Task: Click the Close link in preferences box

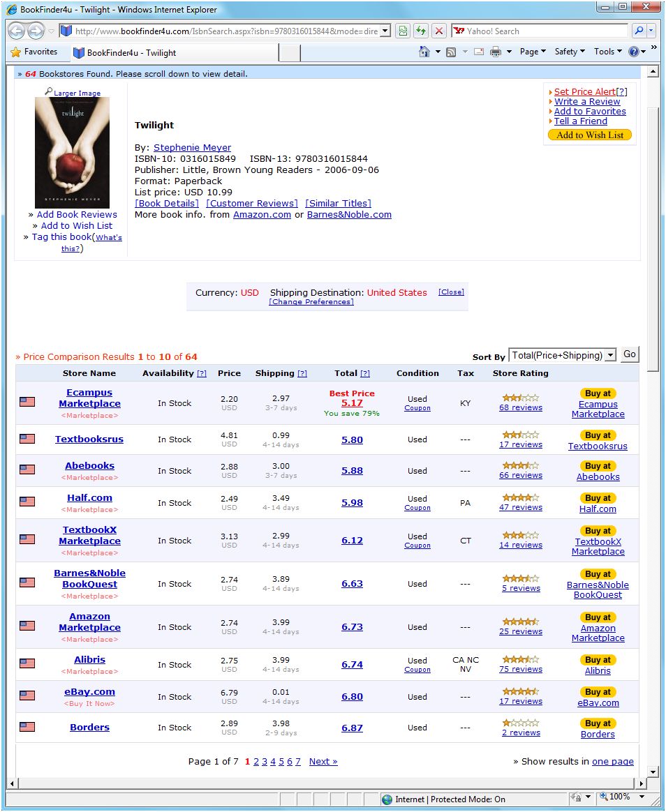Action: 452,292
